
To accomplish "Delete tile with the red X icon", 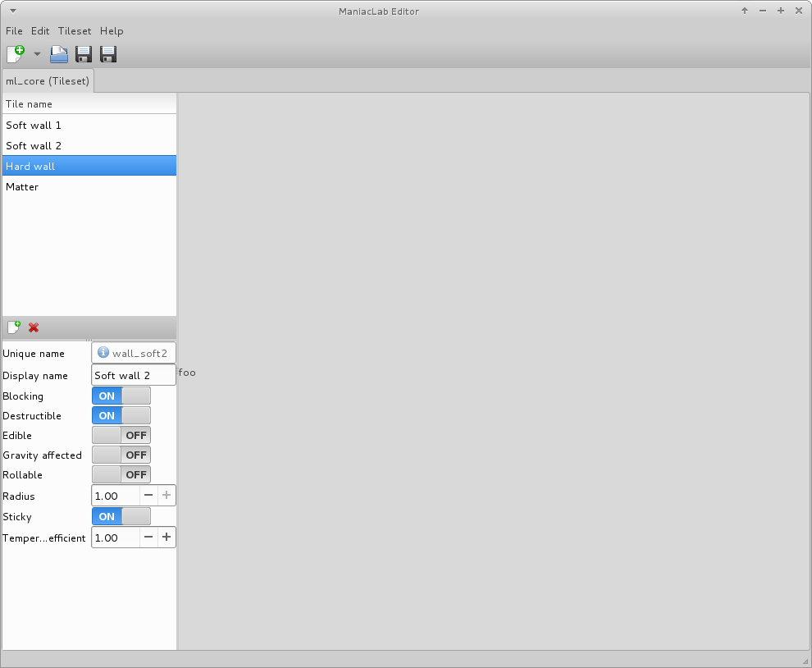I will 34,327.
